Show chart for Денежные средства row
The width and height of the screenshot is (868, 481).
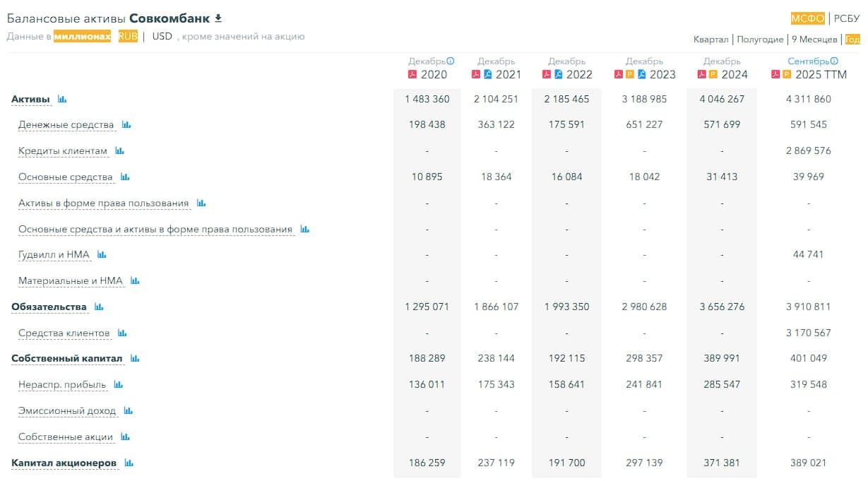click(x=126, y=125)
